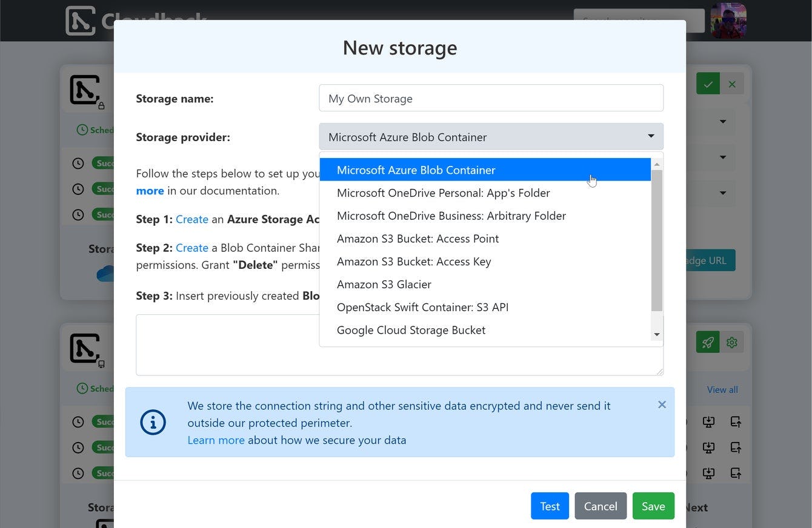Click the OneDrive cloud storage icon
812x528 pixels.
pyautogui.click(x=104, y=273)
